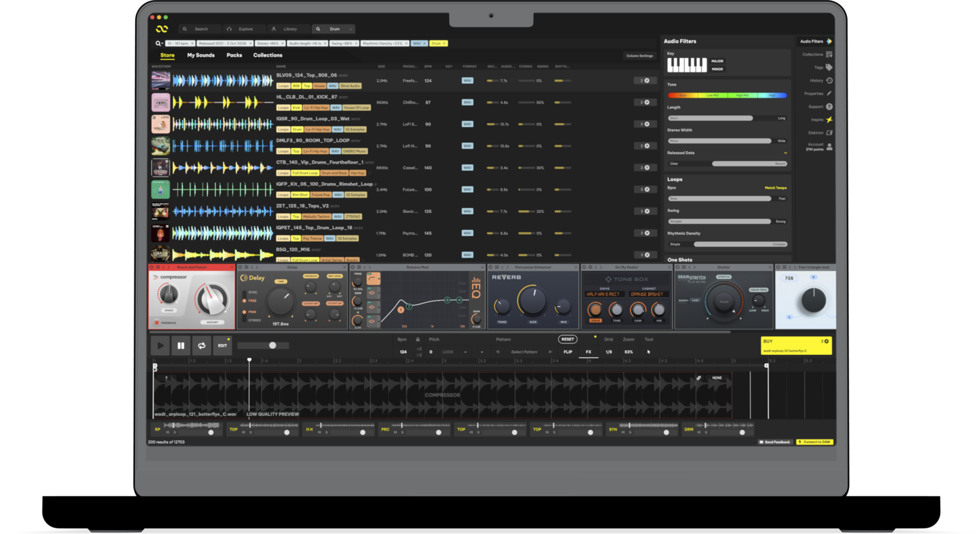Open the Support question mark icon

(829, 107)
